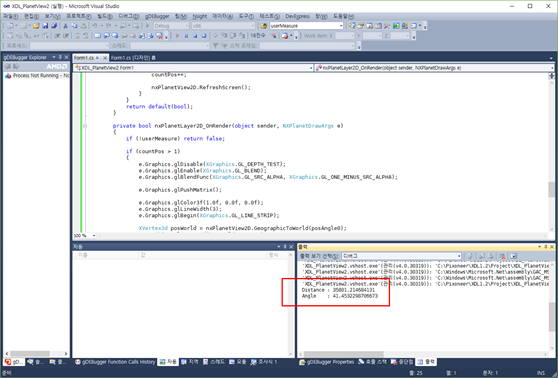Toggle word wrap in Output toolbar
The height and width of the screenshot is (378, 558).
tap(514, 256)
